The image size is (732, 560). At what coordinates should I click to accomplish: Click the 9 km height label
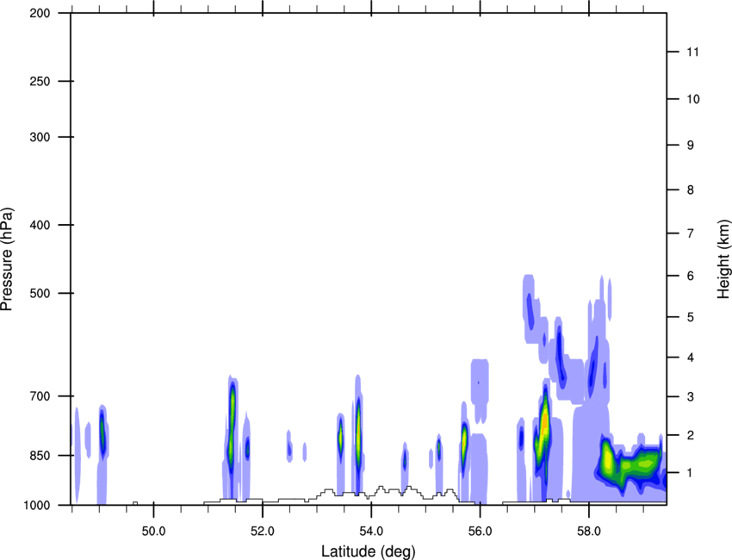coord(691,146)
